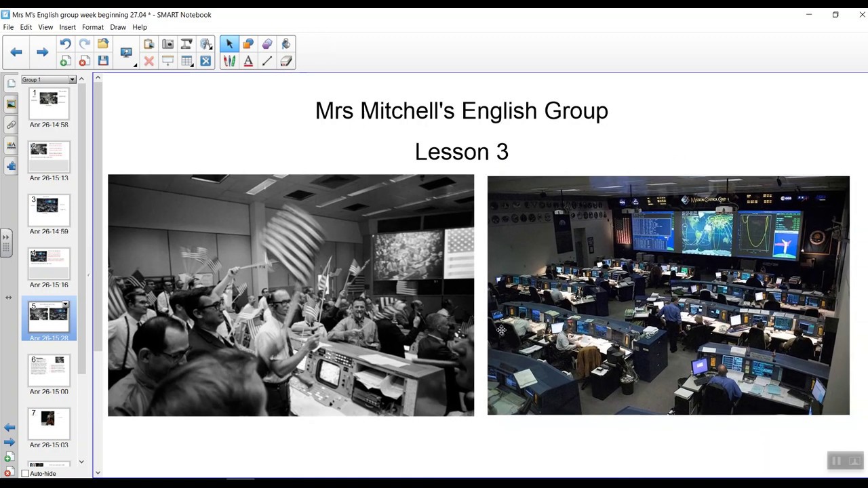Open the add-ons blue X icon

(x=205, y=61)
